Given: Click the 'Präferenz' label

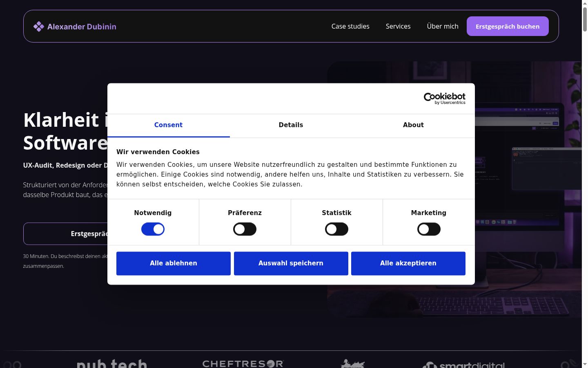Looking at the screenshot, I should tap(245, 213).
